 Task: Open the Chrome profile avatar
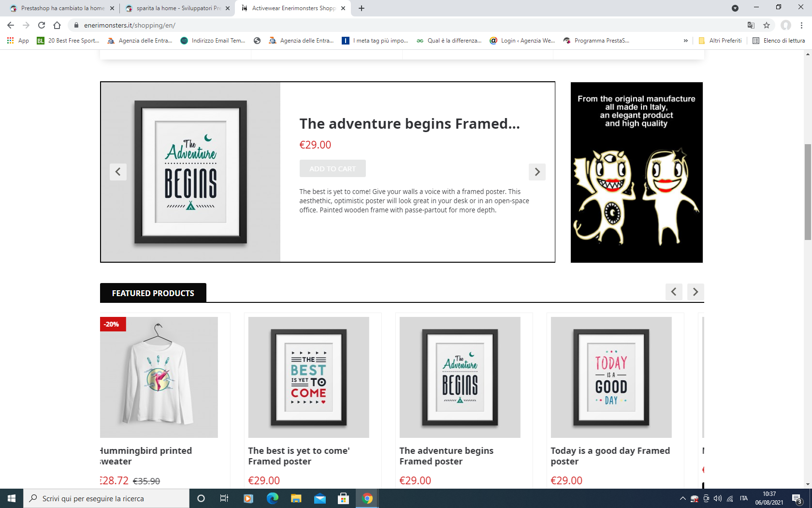[786, 25]
